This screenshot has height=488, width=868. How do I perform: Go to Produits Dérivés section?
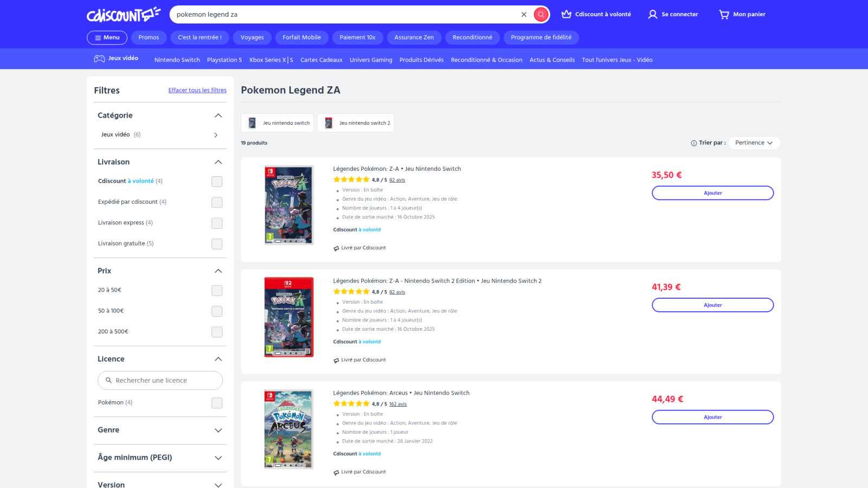click(x=422, y=60)
